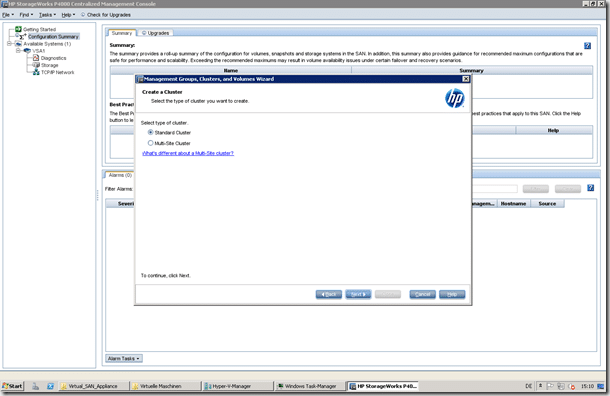Click the Filter Alarms input field
610x396 pixels.
(494, 189)
